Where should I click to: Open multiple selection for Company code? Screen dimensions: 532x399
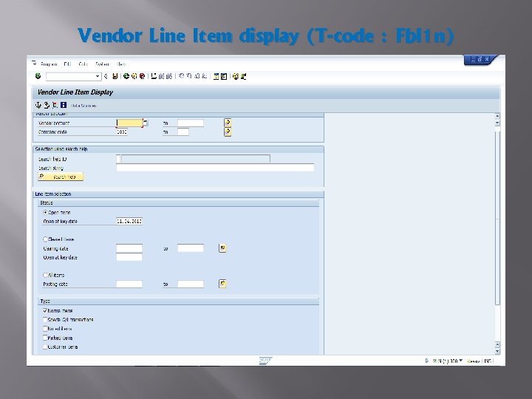pyautogui.click(x=228, y=132)
